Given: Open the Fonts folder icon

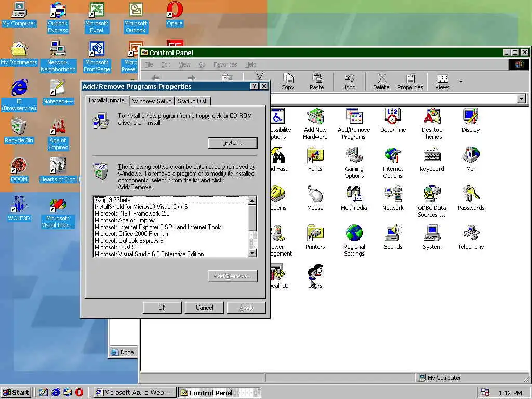Looking at the screenshot, I should 315,159.
